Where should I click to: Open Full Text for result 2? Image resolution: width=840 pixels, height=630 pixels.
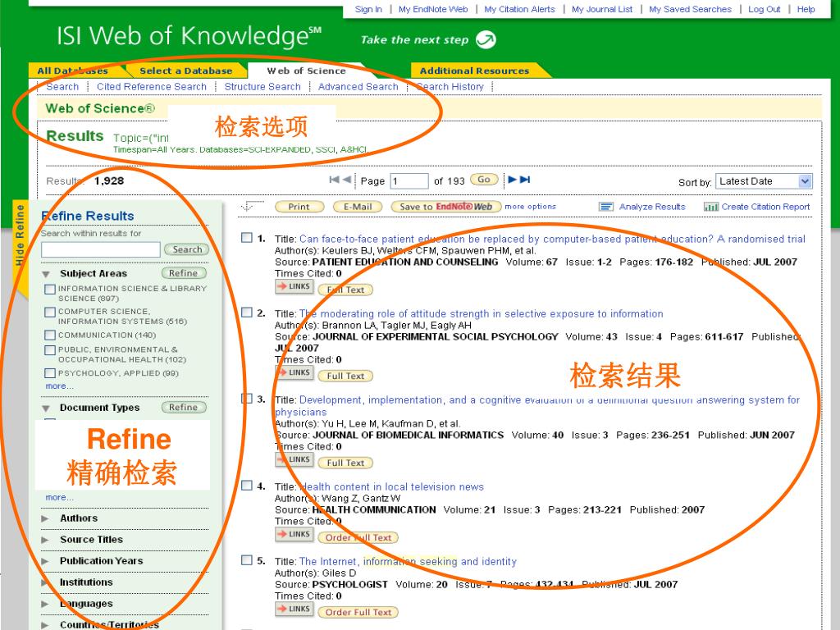[x=345, y=376]
